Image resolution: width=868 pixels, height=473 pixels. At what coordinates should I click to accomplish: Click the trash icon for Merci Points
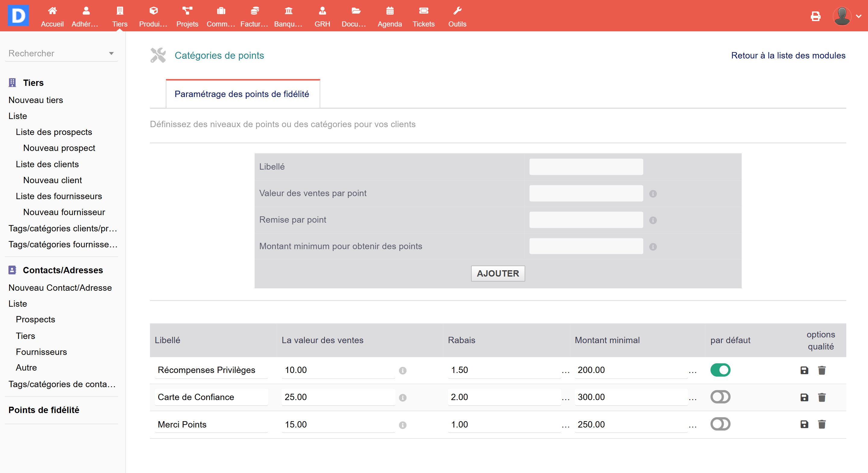pos(822,424)
